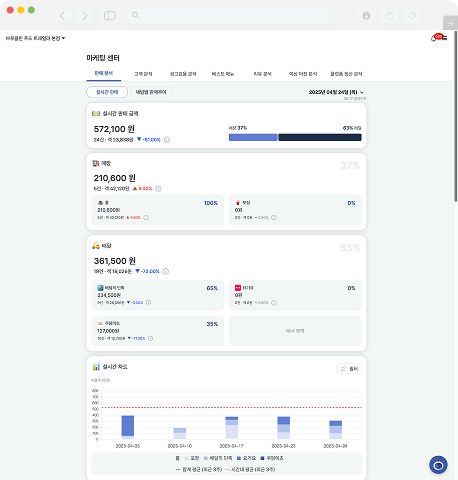Click the bar for 2025-04-23

point(284,428)
